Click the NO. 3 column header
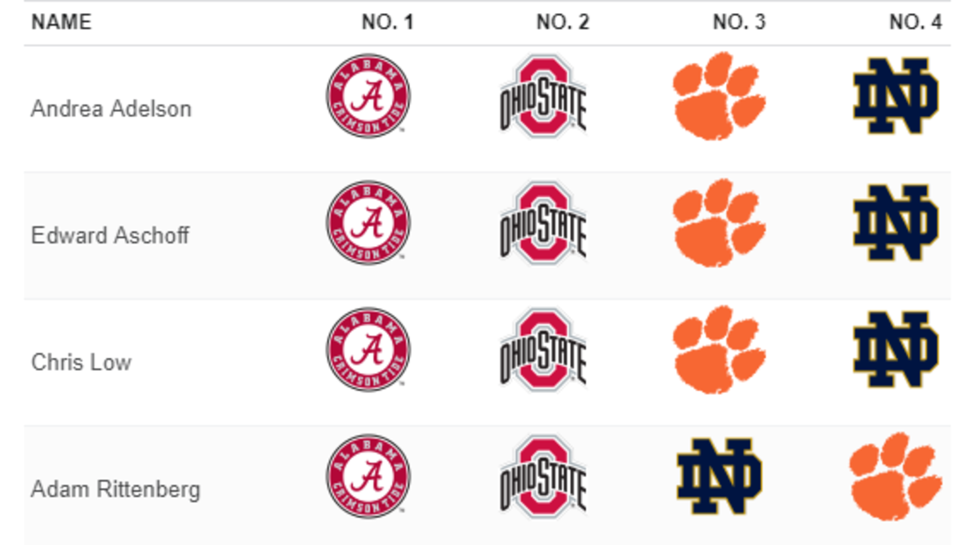 point(740,22)
